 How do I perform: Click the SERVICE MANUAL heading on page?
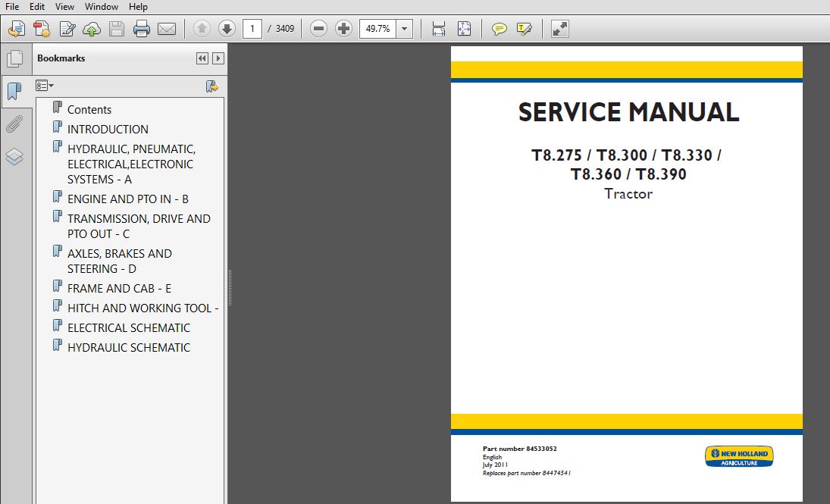tap(628, 112)
